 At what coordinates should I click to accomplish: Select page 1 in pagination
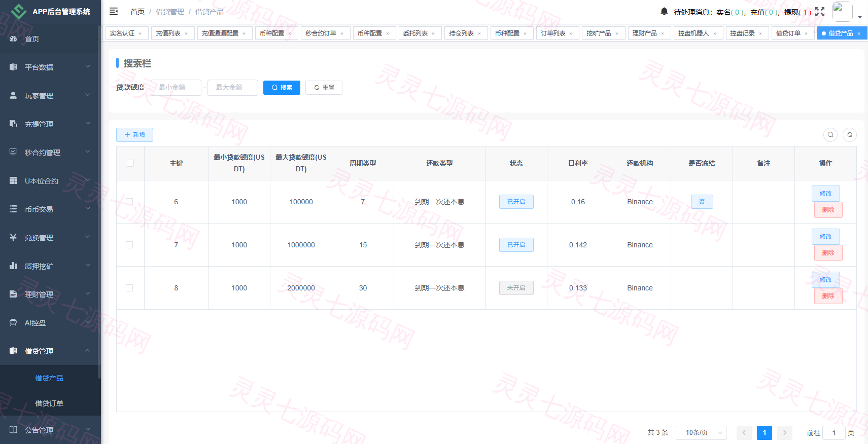[765, 433]
